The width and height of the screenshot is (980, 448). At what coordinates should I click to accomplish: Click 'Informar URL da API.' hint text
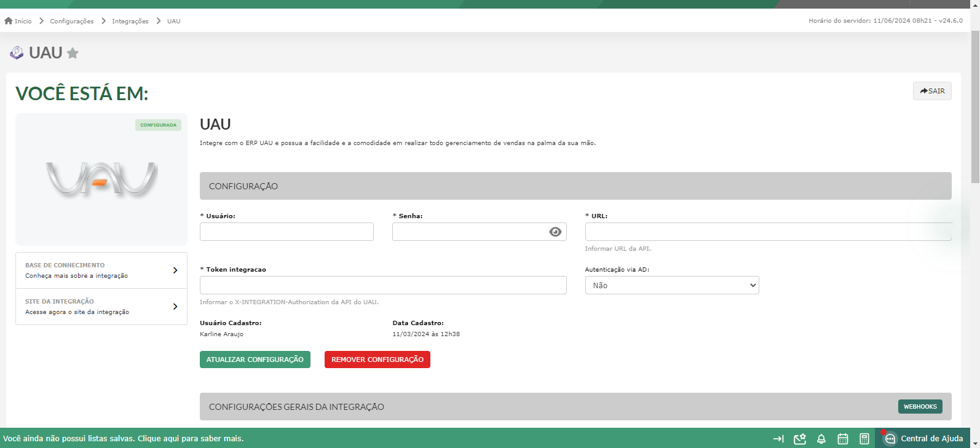(618, 249)
